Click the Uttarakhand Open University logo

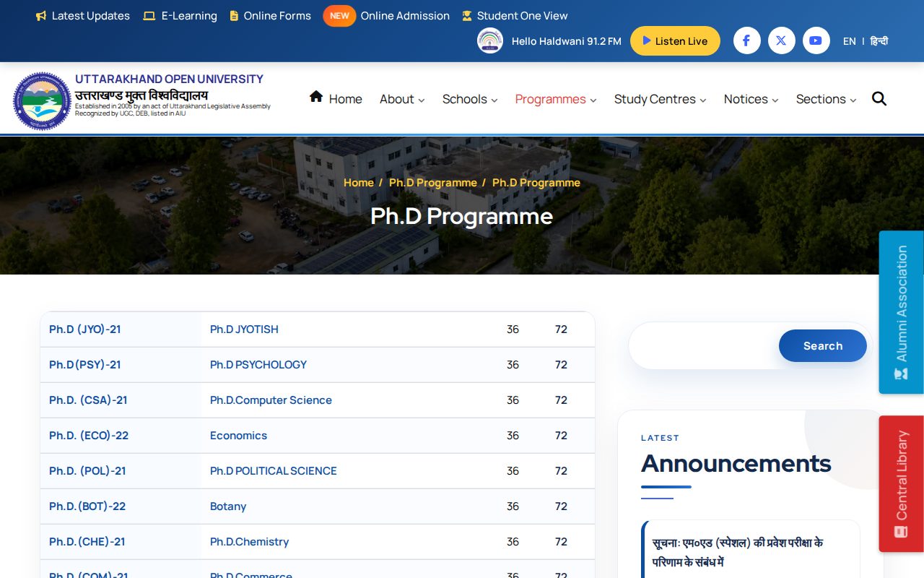pos(42,100)
